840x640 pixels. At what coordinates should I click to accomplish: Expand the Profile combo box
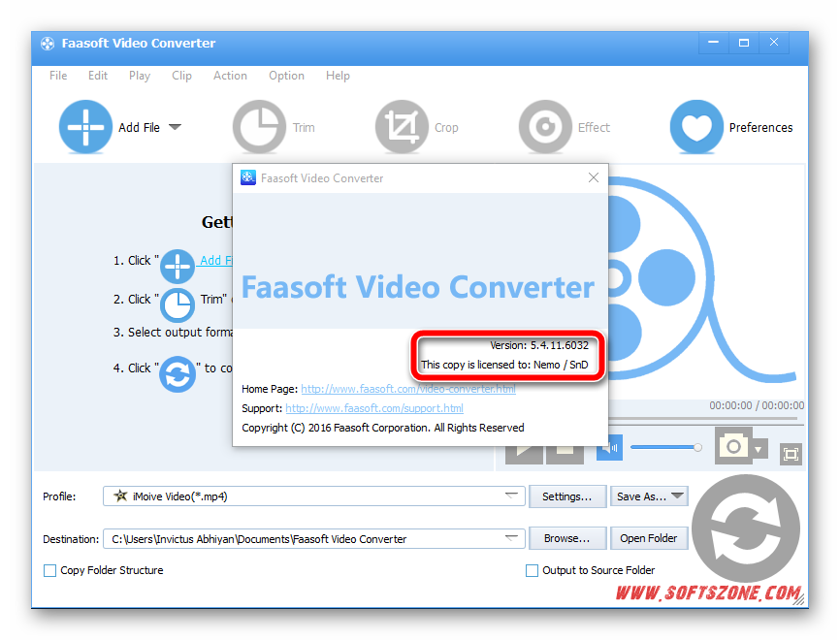(513, 496)
